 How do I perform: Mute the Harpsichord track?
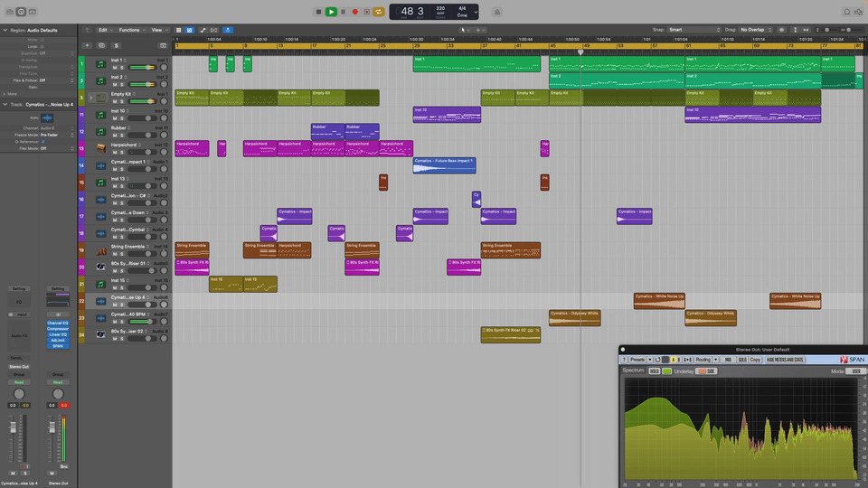tap(115, 152)
